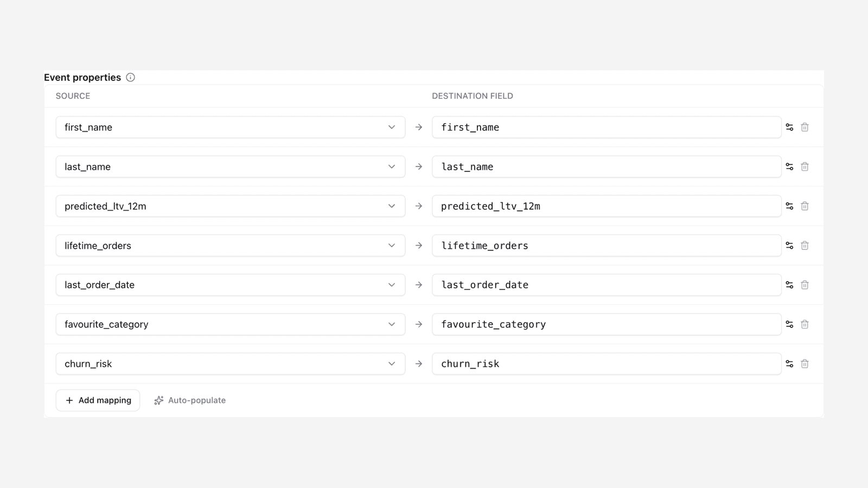Open settings icon for churn_risk mapping
868x488 pixels.
pyautogui.click(x=789, y=364)
